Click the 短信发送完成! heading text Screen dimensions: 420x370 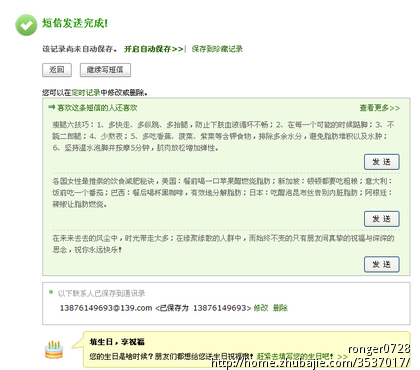[x=75, y=23]
